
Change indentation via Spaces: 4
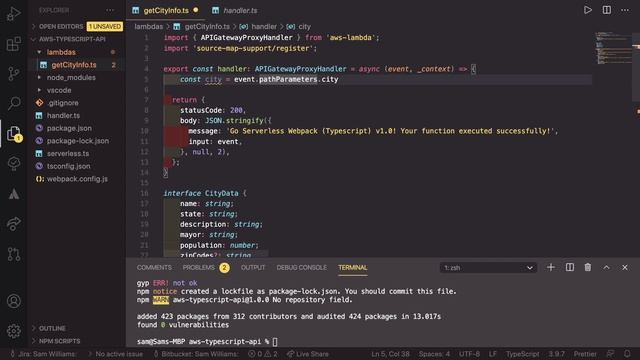coord(434,354)
